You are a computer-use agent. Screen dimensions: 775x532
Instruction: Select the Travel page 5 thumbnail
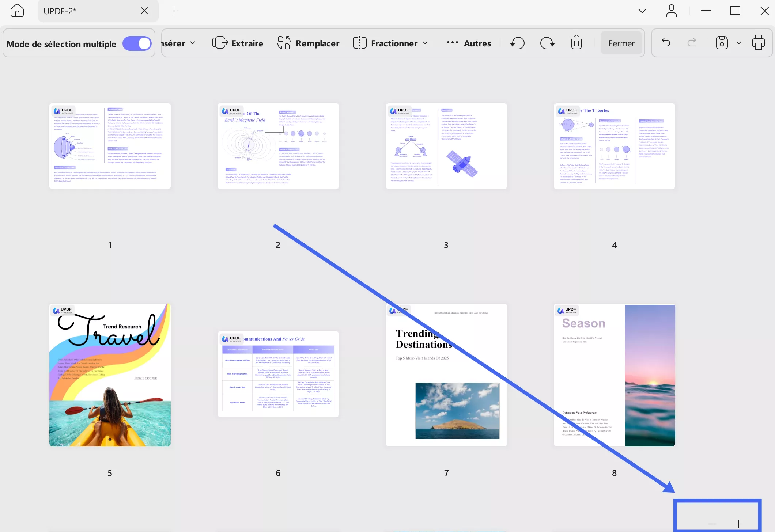[x=110, y=375]
